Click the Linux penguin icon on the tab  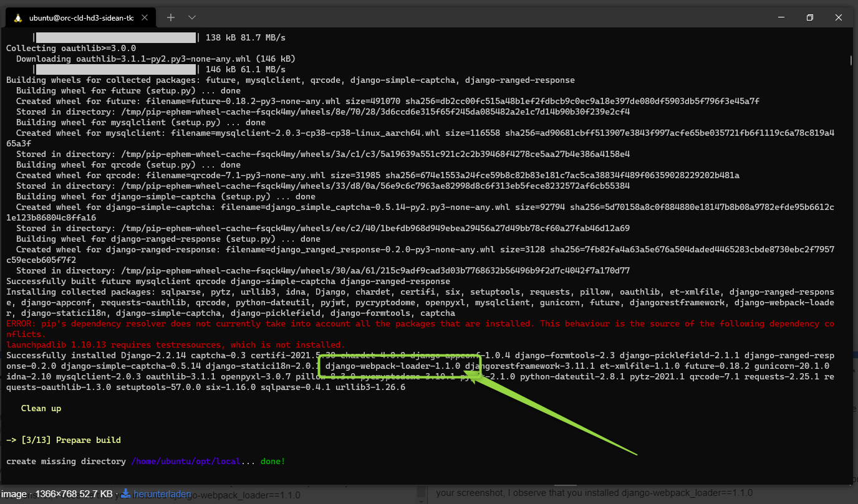[x=18, y=18]
